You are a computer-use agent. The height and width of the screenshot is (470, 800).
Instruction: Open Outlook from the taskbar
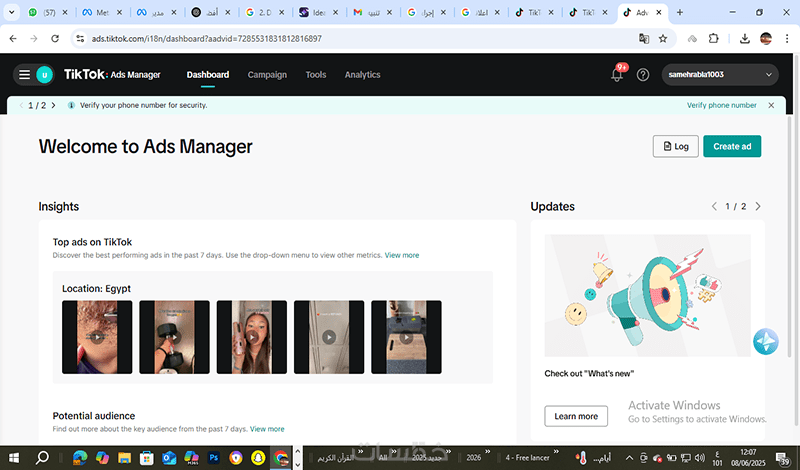point(169,458)
